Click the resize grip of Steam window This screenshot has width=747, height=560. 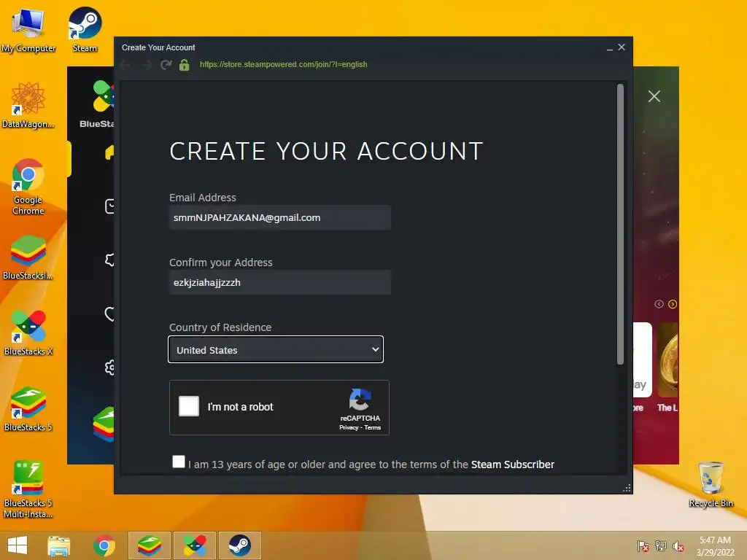pos(627,488)
